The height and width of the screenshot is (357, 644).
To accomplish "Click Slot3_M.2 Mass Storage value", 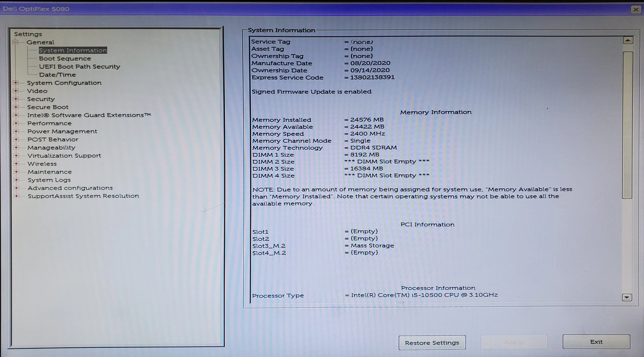I will click(372, 245).
